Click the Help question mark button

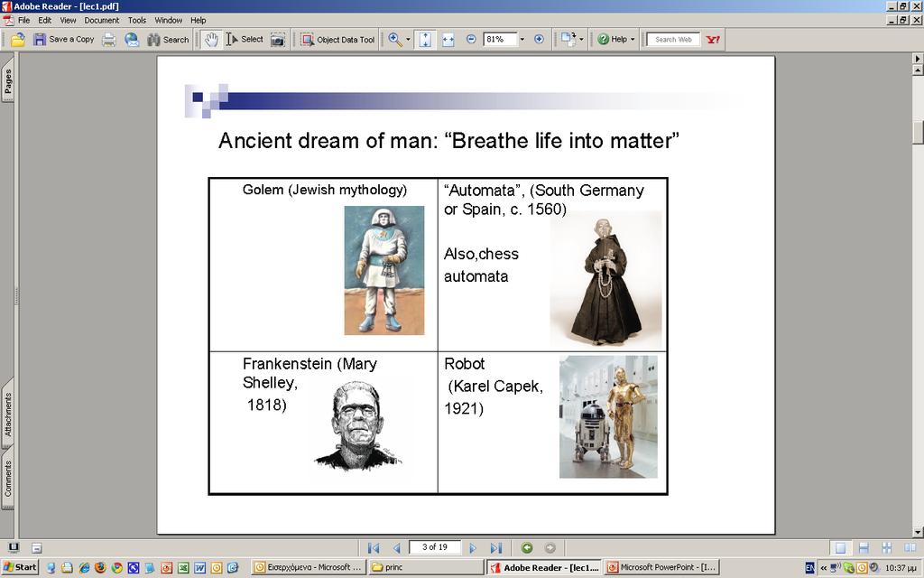click(x=612, y=40)
